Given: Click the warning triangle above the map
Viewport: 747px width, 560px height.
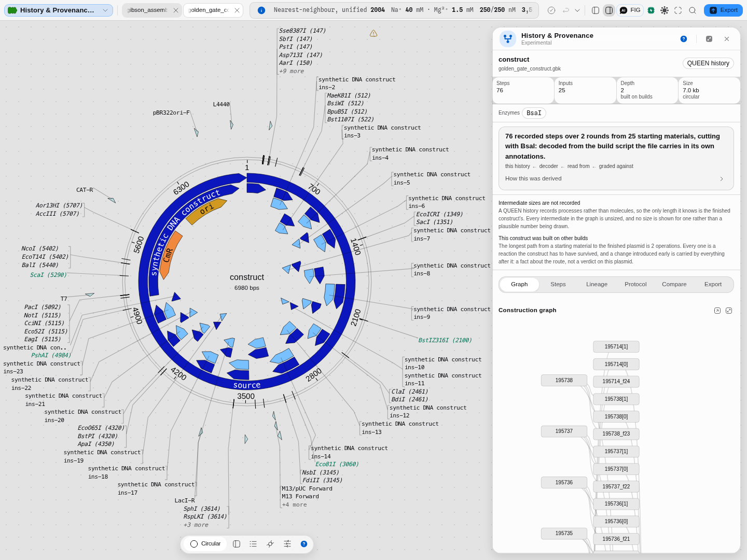Looking at the screenshot, I should click(x=374, y=33).
